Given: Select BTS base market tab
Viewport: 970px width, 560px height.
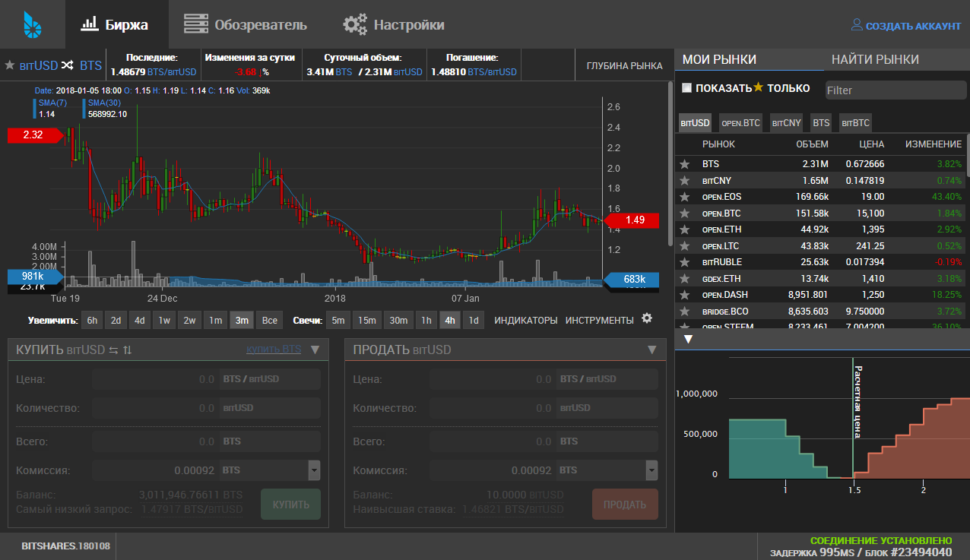Looking at the screenshot, I should tap(821, 122).
